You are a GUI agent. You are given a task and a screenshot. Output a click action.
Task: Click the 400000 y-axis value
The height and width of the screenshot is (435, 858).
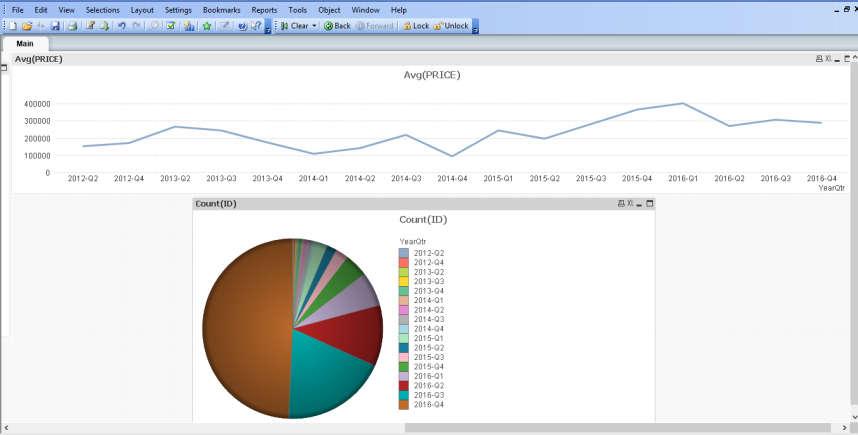[37, 103]
